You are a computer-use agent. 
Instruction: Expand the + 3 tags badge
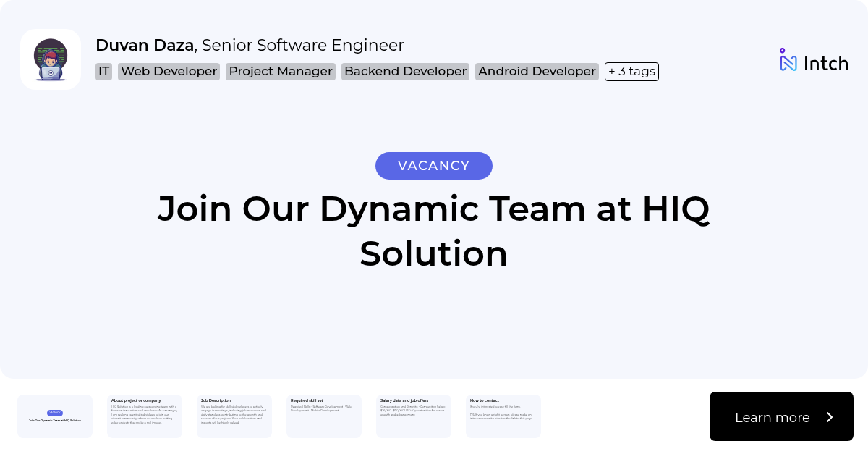coord(631,71)
